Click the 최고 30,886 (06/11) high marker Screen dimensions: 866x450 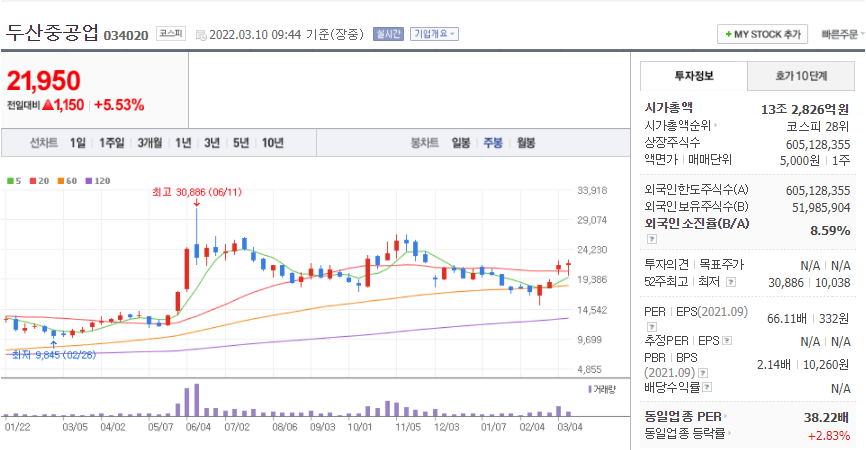pos(197,192)
